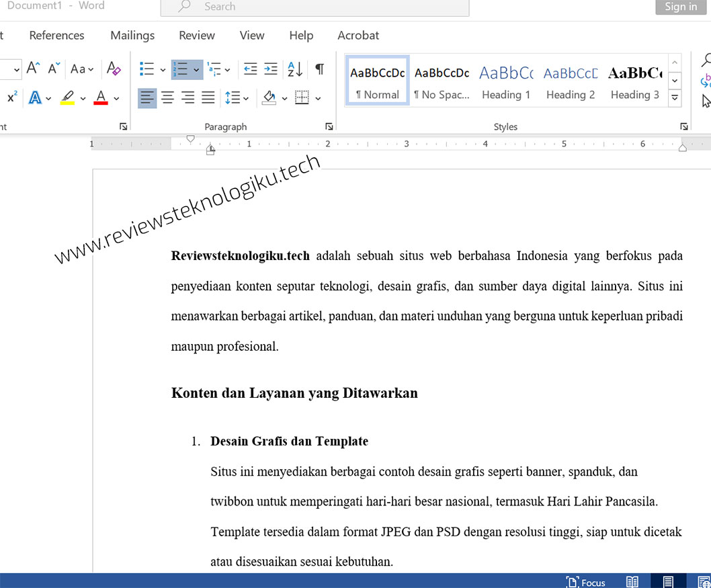Apply the Heading 2 style
This screenshot has height=588, width=711.
pos(571,81)
